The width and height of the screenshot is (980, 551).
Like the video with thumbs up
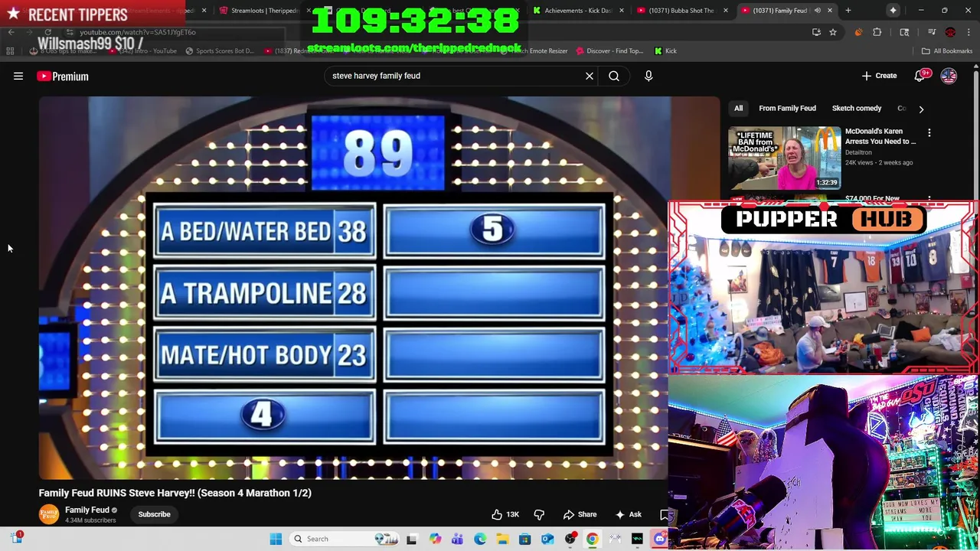click(505, 514)
